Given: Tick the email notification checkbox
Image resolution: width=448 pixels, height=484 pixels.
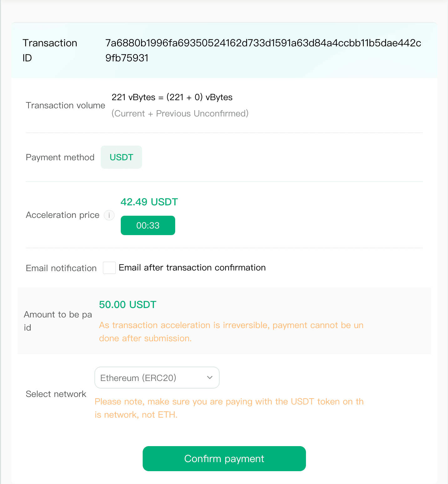Looking at the screenshot, I should pos(109,268).
